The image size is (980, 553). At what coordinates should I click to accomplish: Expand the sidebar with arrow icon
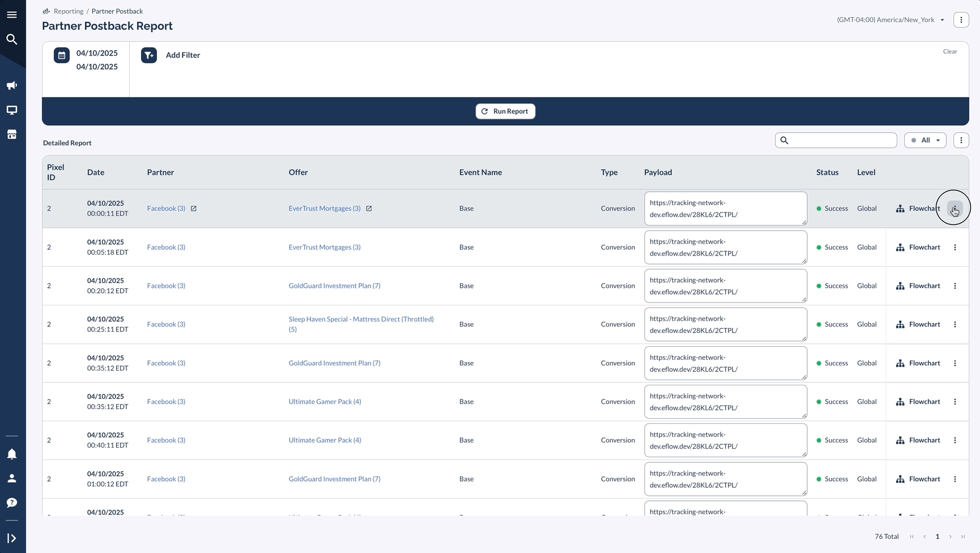tap(12, 538)
